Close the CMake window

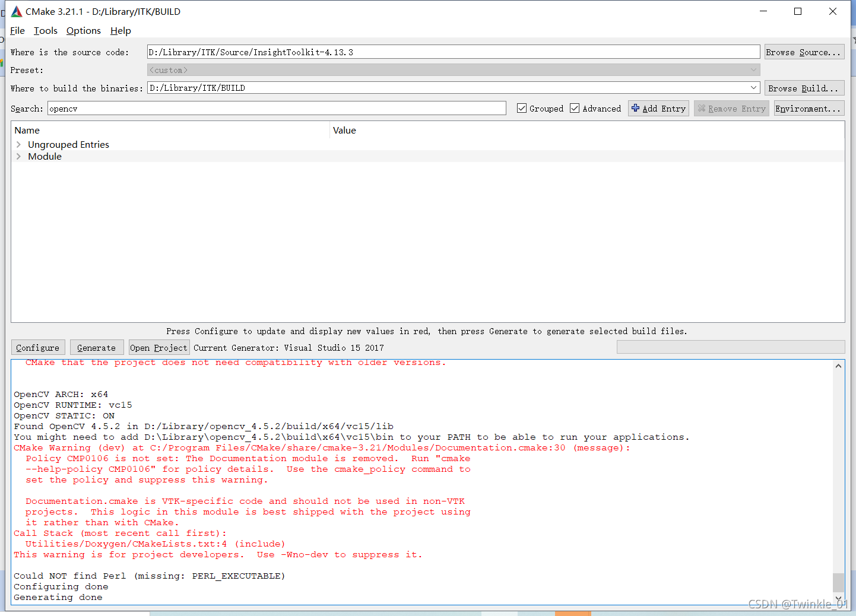(x=833, y=11)
